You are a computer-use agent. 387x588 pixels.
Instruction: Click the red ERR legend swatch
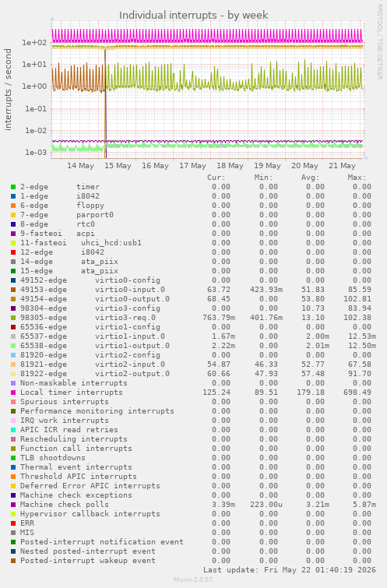13,523
